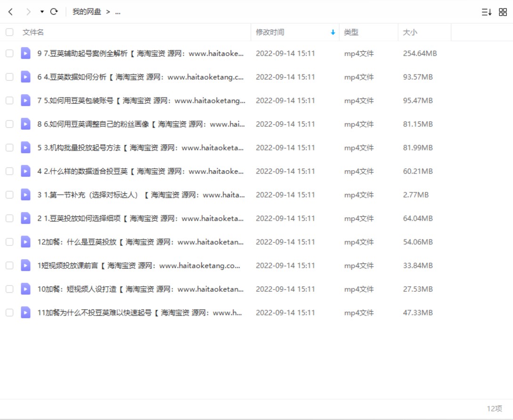
Task: Check the box for 12加餐：什么是豆荚投放
Action: click(x=9, y=242)
